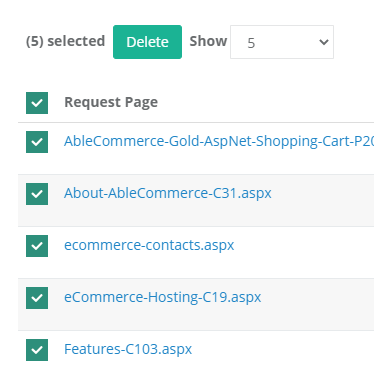
Task: Open the AbleCommerce-Gold-AspNet-Shopping-Cart link
Action: pyautogui.click(x=219, y=141)
